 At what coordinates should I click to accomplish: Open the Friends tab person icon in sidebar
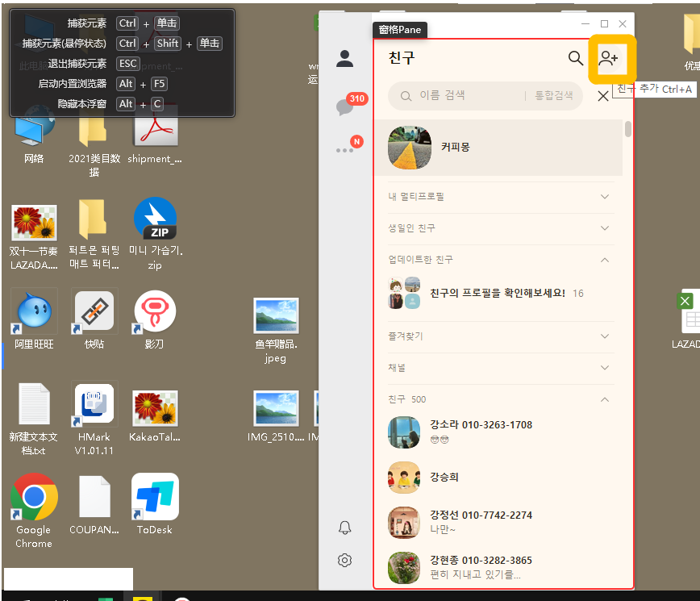tap(344, 59)
